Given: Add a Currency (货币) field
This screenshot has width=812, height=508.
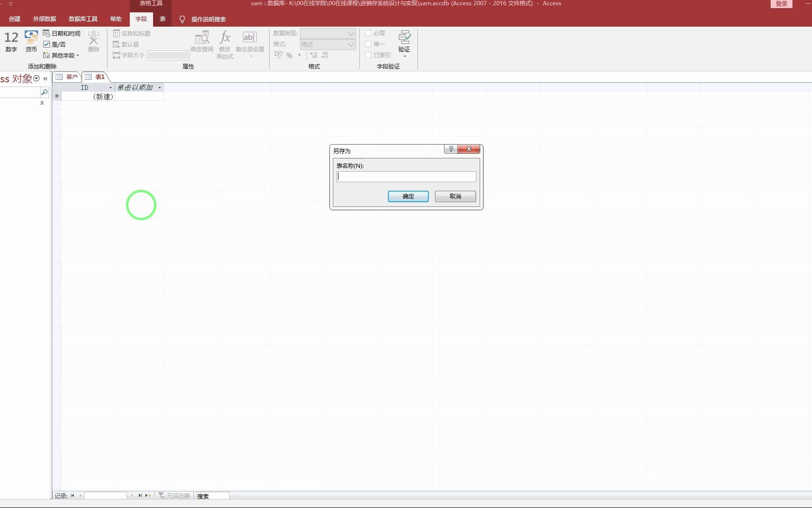Looking at the screenshot, I should point(31,41).
